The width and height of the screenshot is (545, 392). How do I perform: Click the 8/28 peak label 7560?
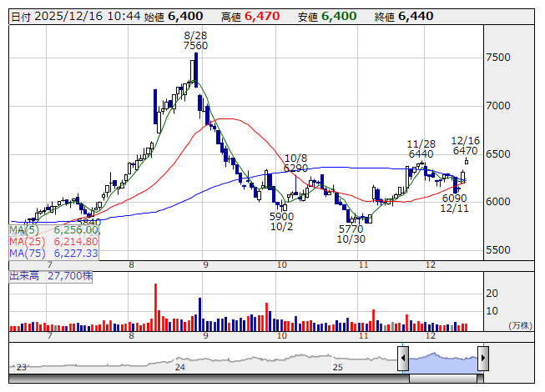pos(195,46)
